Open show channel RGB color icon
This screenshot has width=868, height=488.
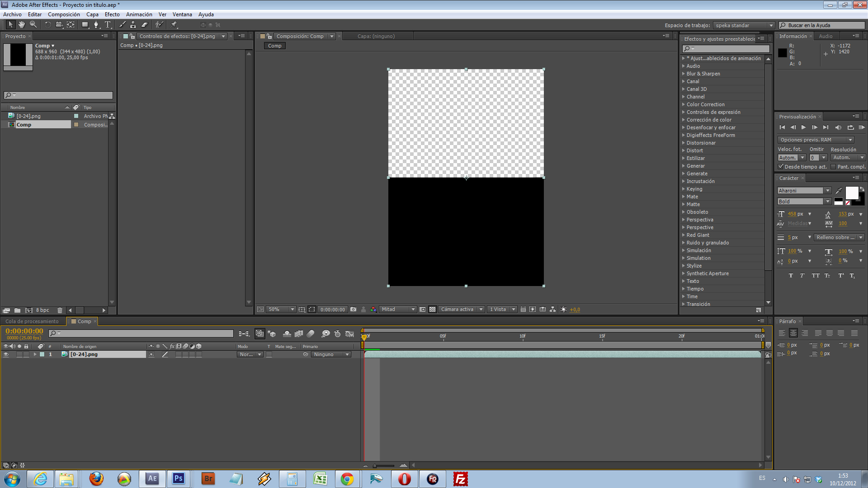pyautogui.click(x=373, y=310)
